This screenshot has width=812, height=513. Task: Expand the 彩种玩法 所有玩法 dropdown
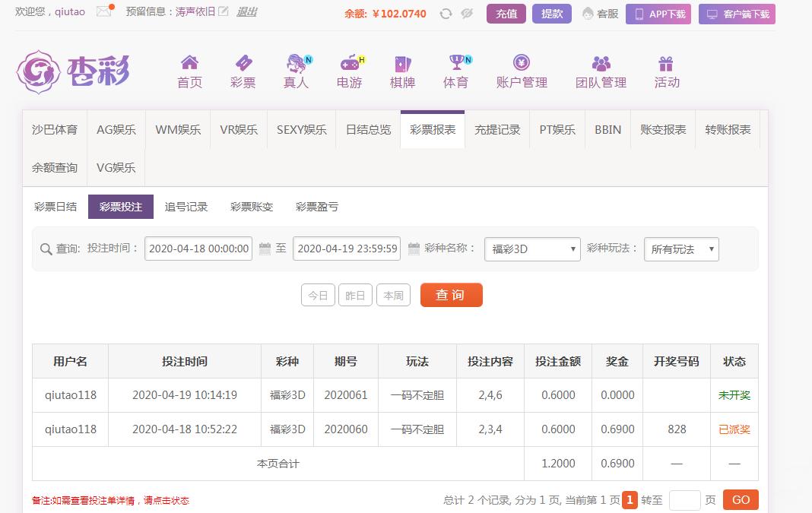[681, 249]
